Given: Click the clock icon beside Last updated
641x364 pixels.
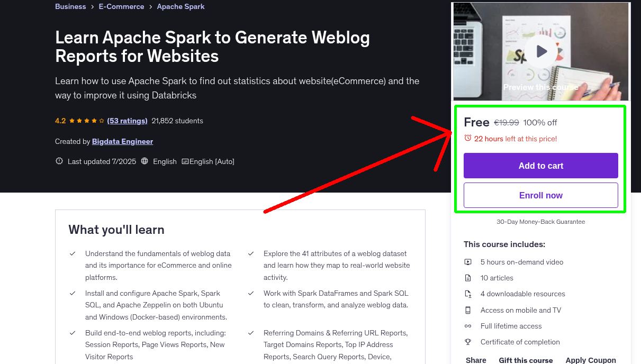Looking at the screenshot, I should coord(59,161).
